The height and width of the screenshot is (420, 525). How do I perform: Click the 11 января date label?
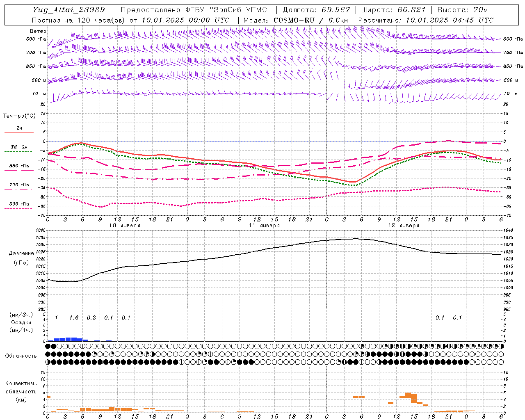click(264, 226)
